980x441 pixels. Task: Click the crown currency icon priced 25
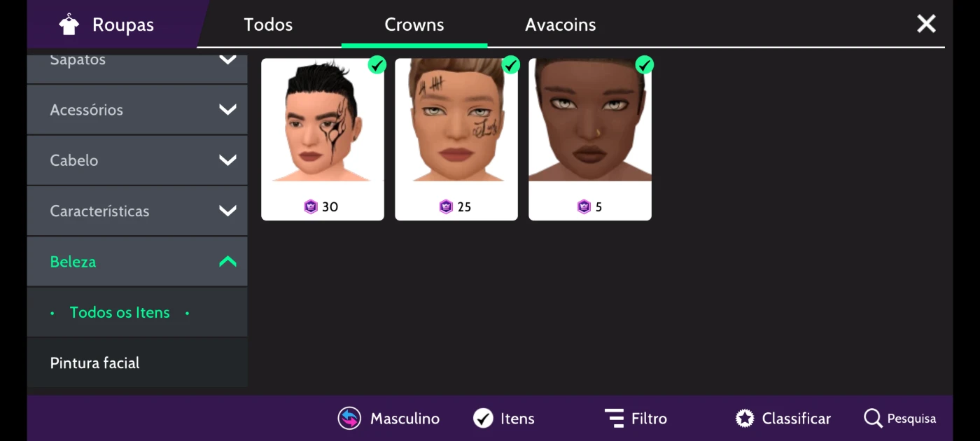click(446, 206)
